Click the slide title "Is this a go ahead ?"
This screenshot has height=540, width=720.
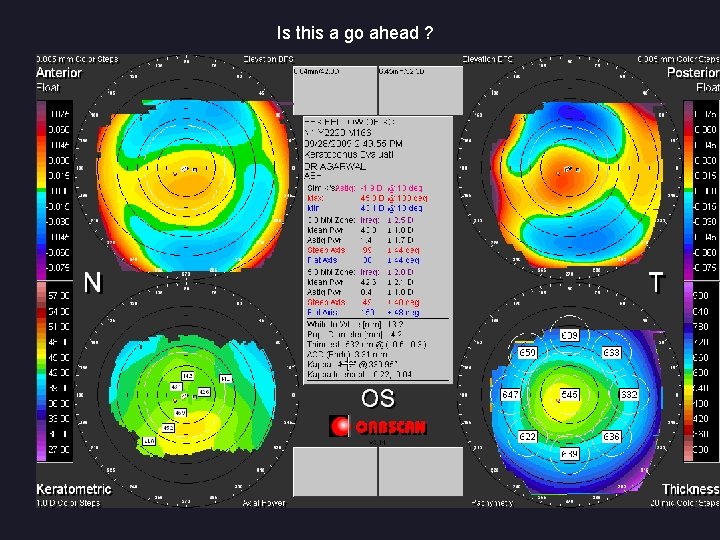click(x=354, y=33)
